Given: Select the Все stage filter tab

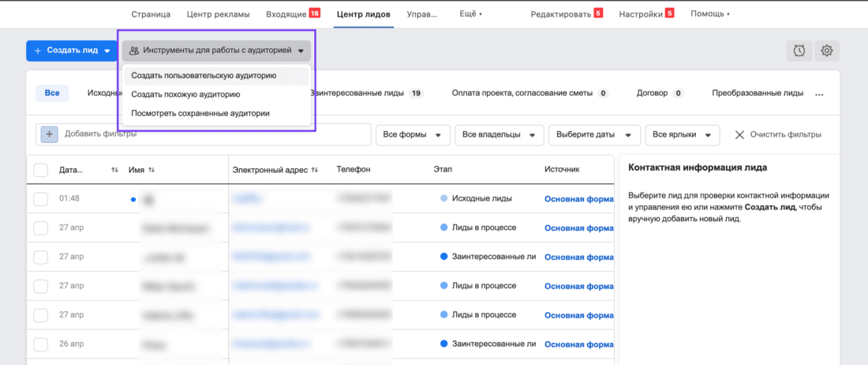Looking at the screenshot, I should click(x=52, y=93).
